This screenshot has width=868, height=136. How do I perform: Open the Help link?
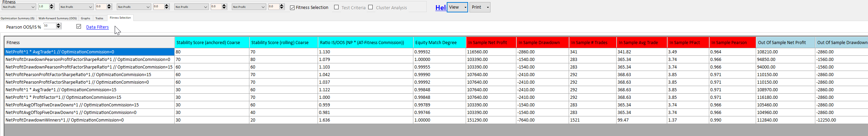point(441,8)
